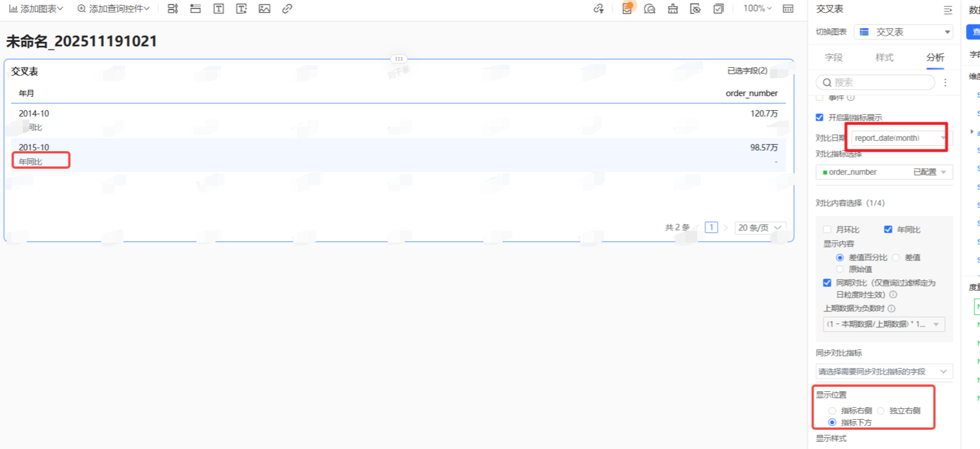The width and height of the screenshot is (980, 449).
Task: Open the report_date(month) comparison date dropdown
Action: 899,138
